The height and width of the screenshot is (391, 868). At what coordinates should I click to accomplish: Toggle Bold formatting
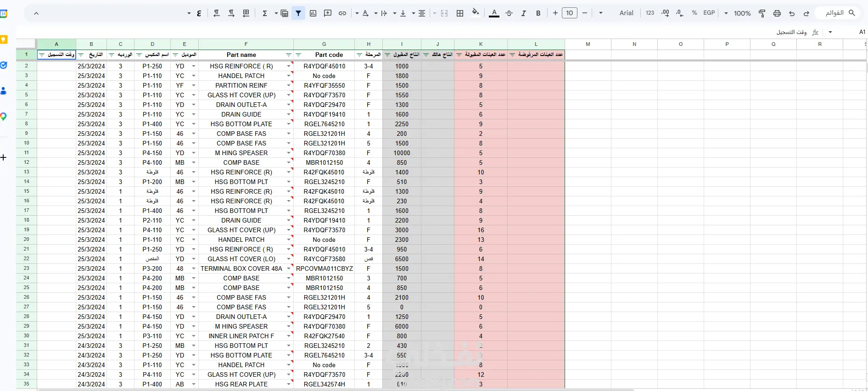pos(538,13)
